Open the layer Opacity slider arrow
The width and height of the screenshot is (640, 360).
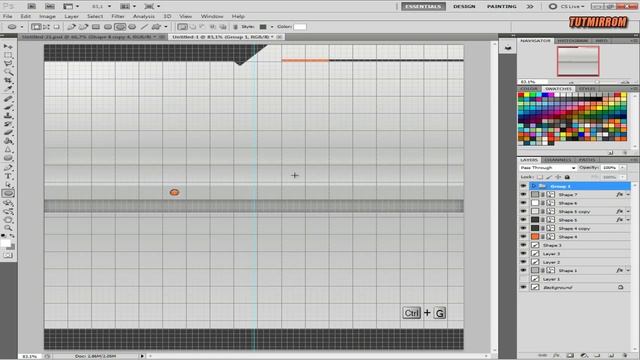point(622,168)
